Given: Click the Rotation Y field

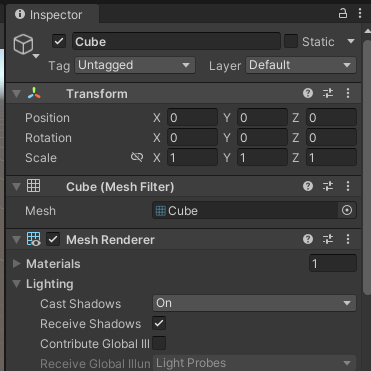Looking at the screenshot, I should tap(262, 137).
